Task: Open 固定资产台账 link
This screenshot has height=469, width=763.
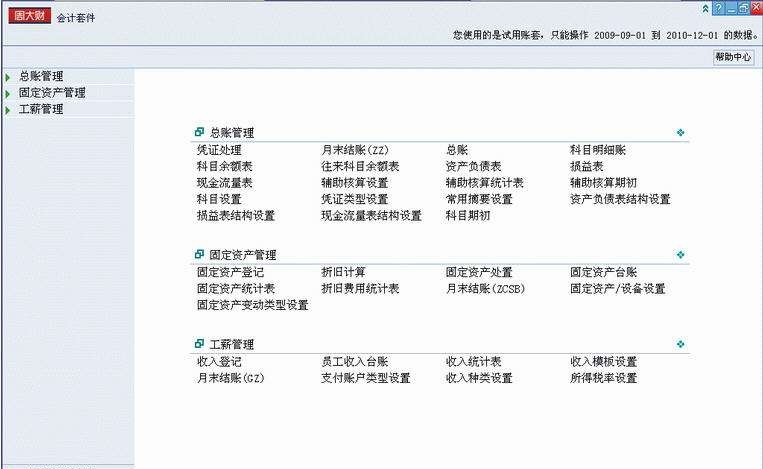Action: pos(603,272)
